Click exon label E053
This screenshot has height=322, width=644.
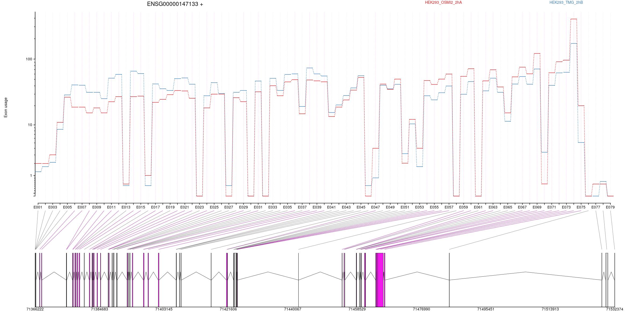419,207
